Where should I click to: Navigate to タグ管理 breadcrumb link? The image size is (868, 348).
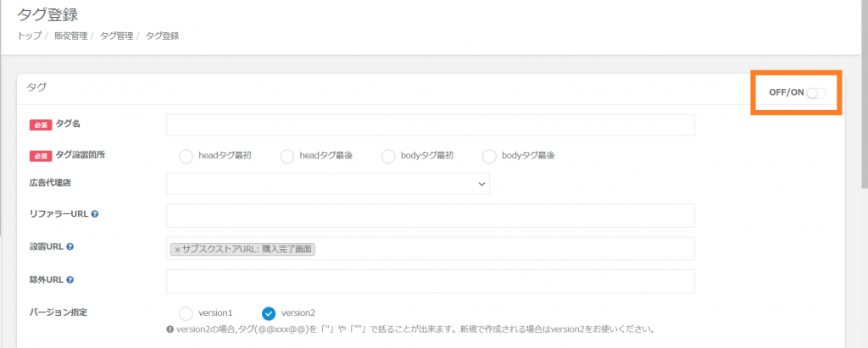pyautogui.click(x=116, y=36)
